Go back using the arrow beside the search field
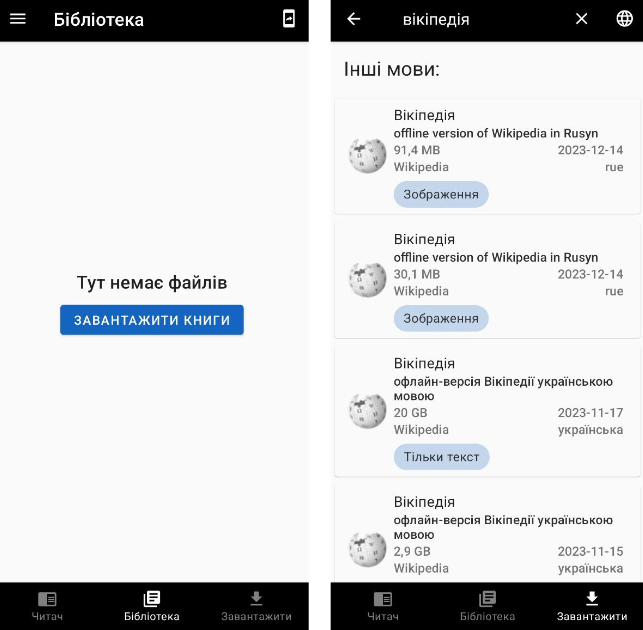 [353, 19]
